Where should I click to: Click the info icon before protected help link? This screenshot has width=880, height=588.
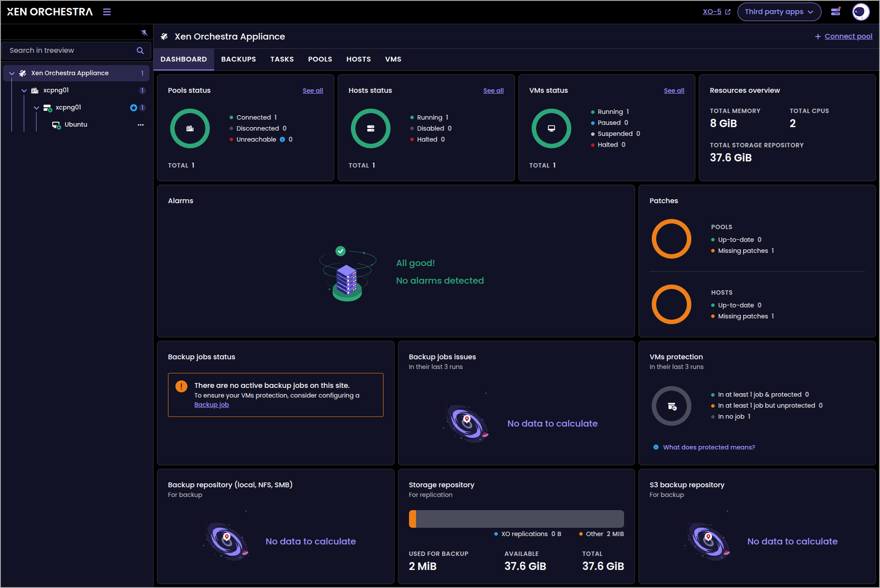point(656,447)
